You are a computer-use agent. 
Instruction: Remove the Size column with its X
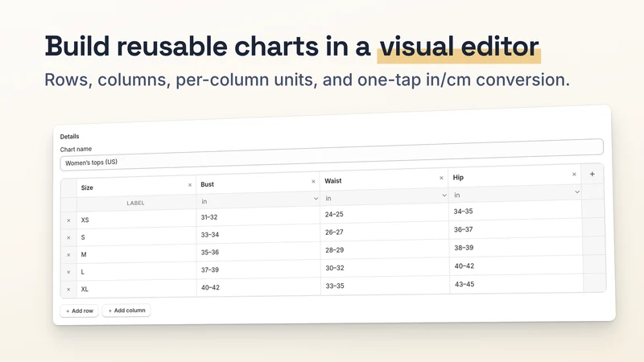[x=190, y=185]
